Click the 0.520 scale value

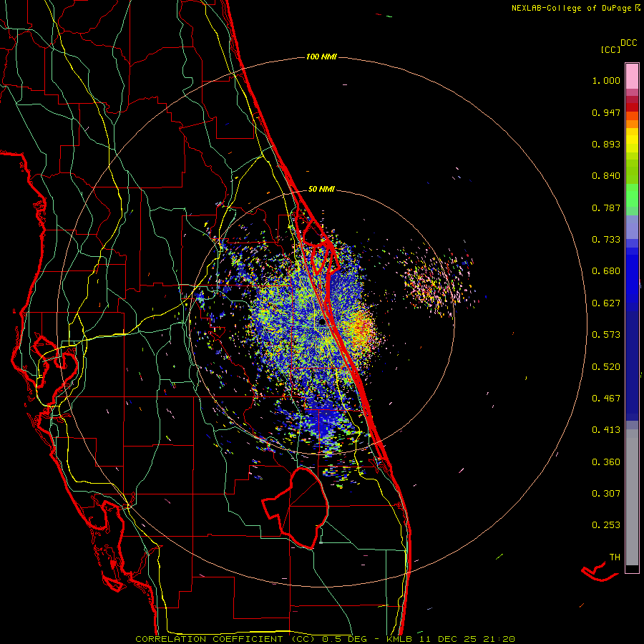(606, 367)
